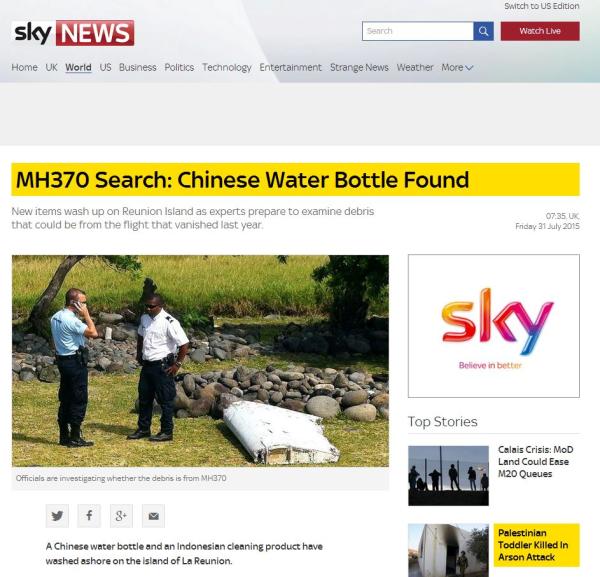Image resolution: width=600 pixels, height=577 pixels.
Task: Click the blue search magnifier icon
Action: coord(483,31)
